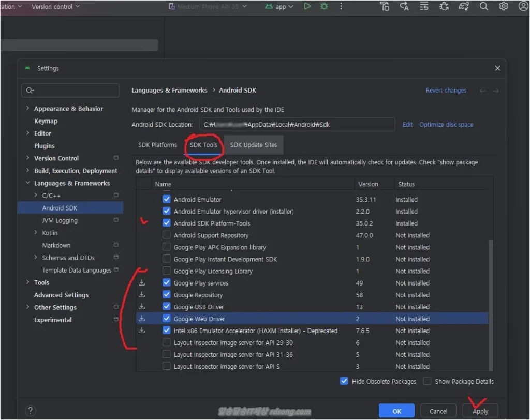Open Search Everywhere magnifier icon

click(x=484, y=6)
